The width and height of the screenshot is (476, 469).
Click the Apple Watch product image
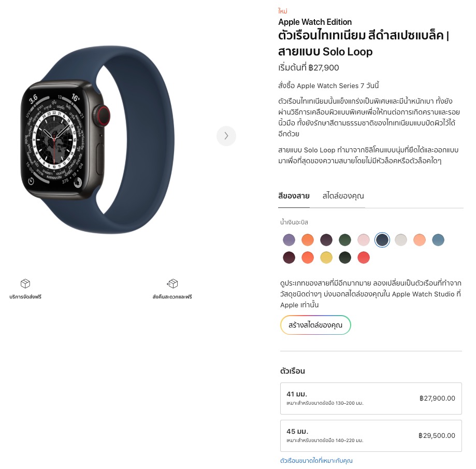97,140
